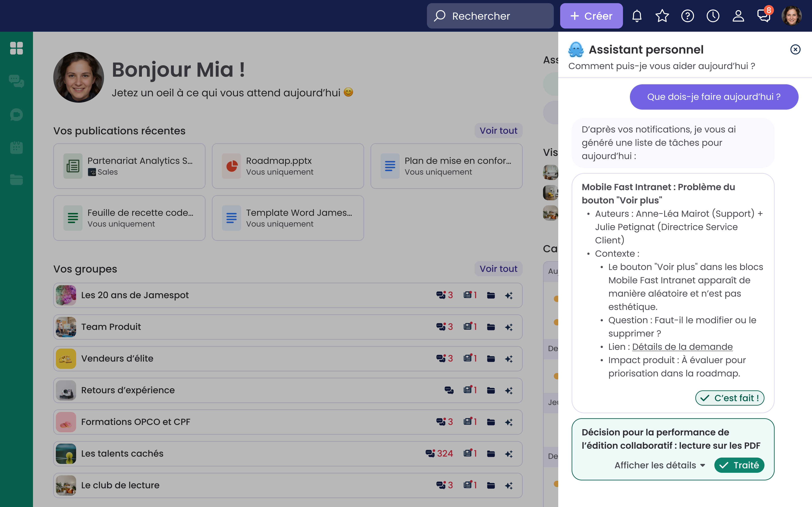Close the Assistant personnel panel
Screen dimensions: 812x507
pos(795,50)
